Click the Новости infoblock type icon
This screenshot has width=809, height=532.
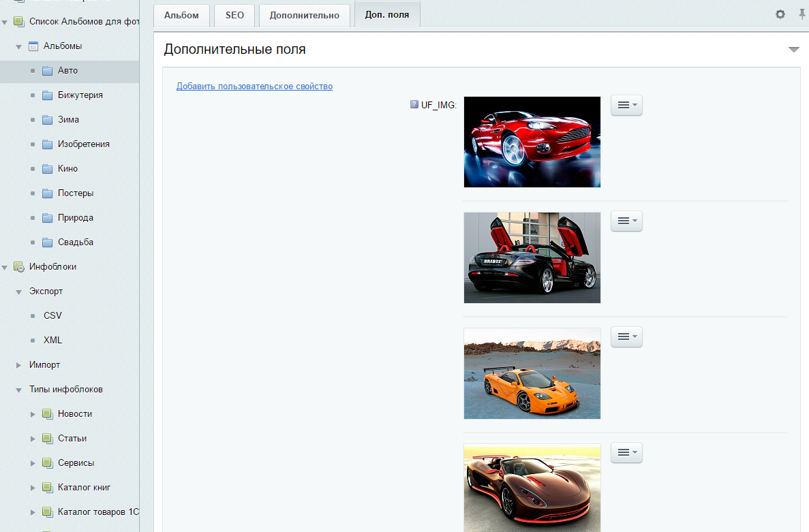pos(47,414)
